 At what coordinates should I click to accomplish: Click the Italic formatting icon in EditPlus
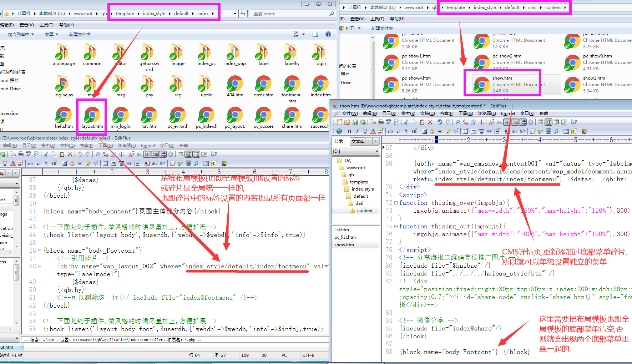[x=357, y=131]
